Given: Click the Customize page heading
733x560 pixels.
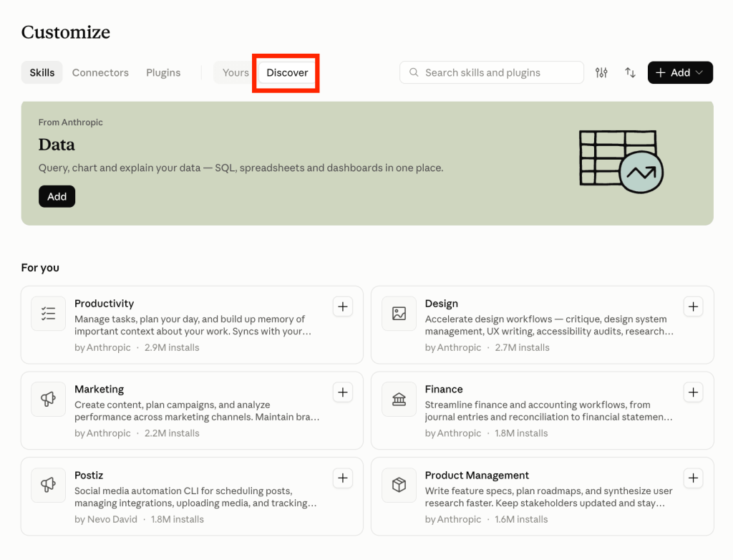Looking at the screenshot, I should (x=66, y=32).
